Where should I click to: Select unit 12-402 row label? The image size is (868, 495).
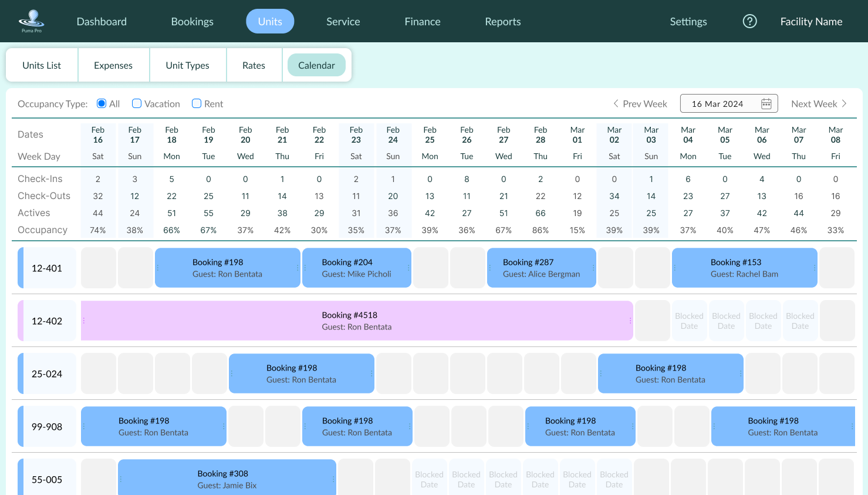click(x=47, y=321)
